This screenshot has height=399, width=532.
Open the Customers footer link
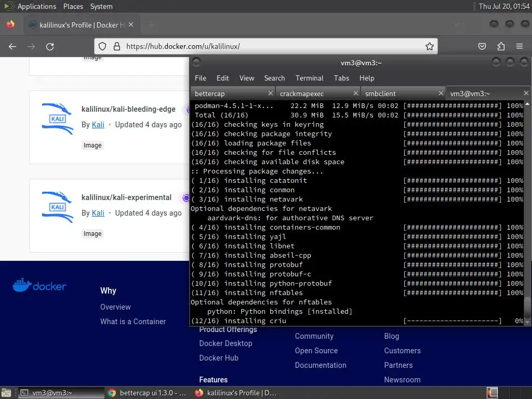[x=403, y=351]
